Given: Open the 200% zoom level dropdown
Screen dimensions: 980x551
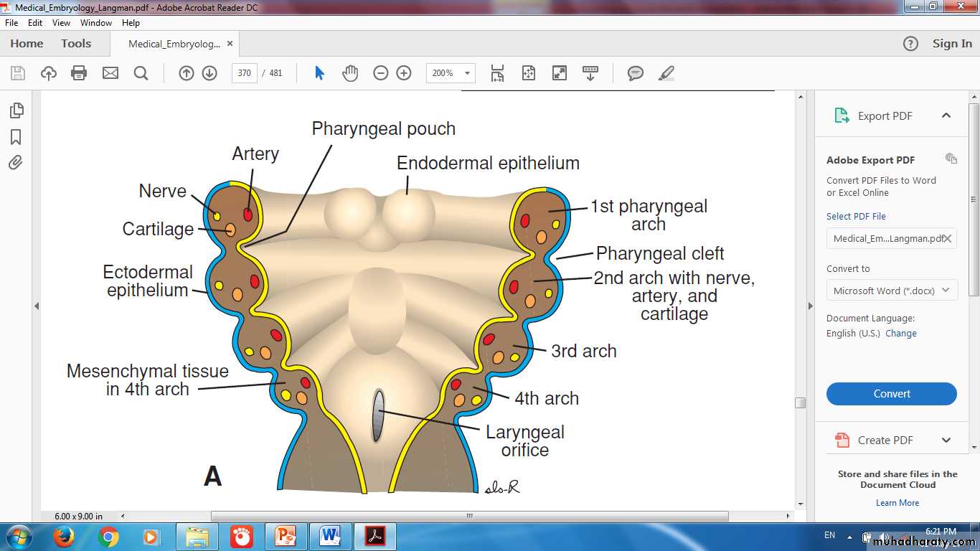Looking at the screenshot, I should (x=451, y=73).
